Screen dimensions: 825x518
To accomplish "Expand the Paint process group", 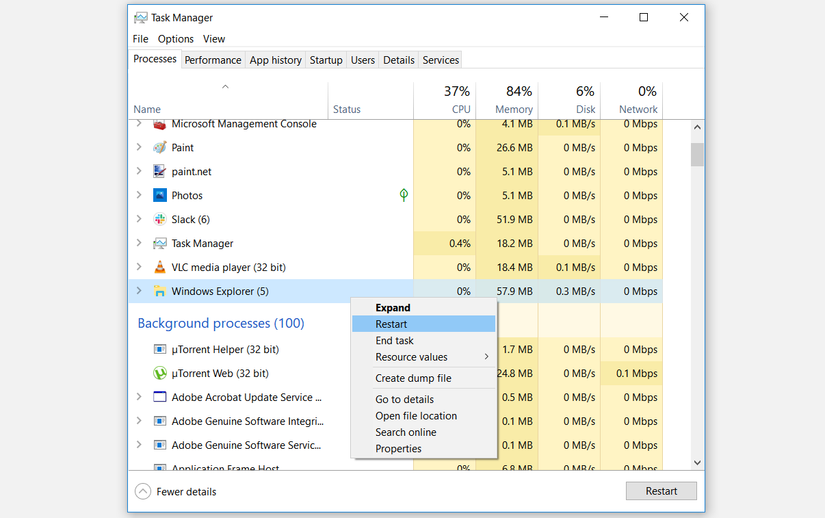I will pos(139,147).
